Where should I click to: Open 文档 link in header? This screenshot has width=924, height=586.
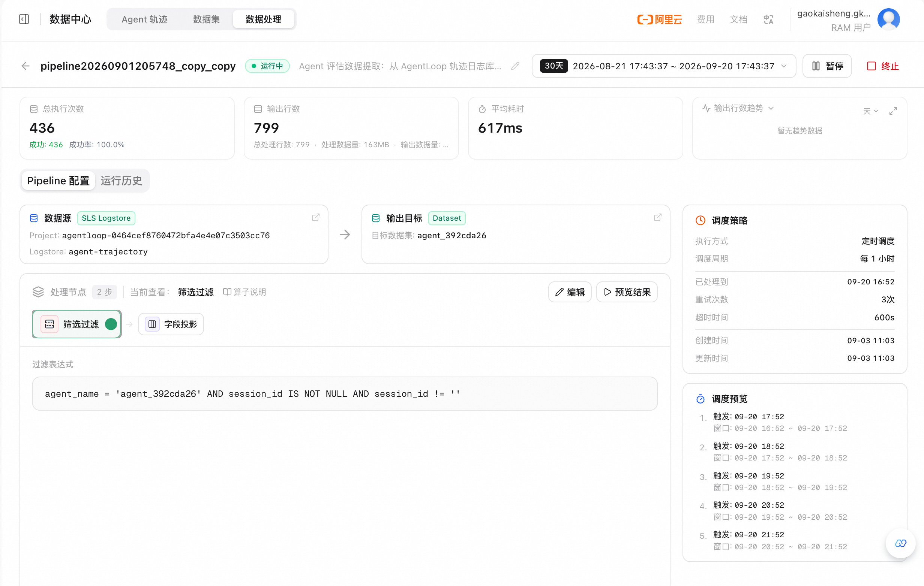click(738, 19)
